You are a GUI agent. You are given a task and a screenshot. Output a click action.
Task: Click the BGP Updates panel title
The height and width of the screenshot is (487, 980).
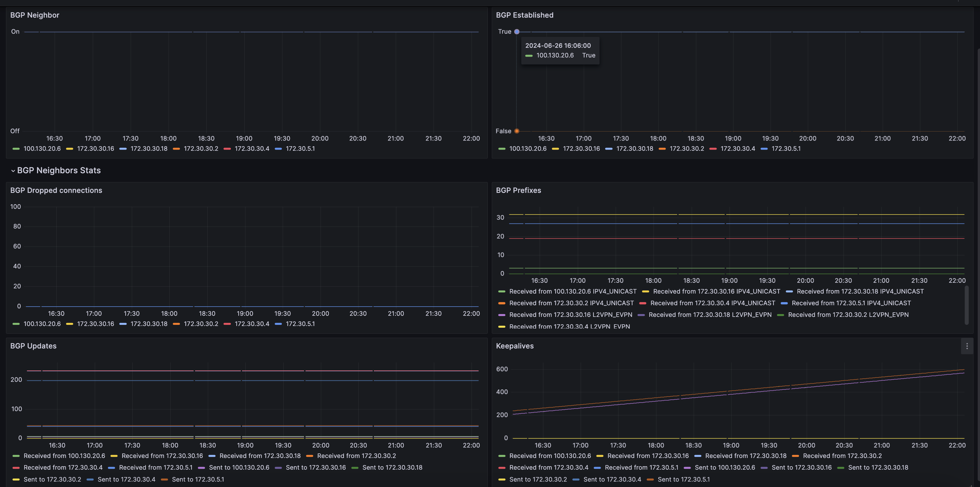[x=33, y=346]
